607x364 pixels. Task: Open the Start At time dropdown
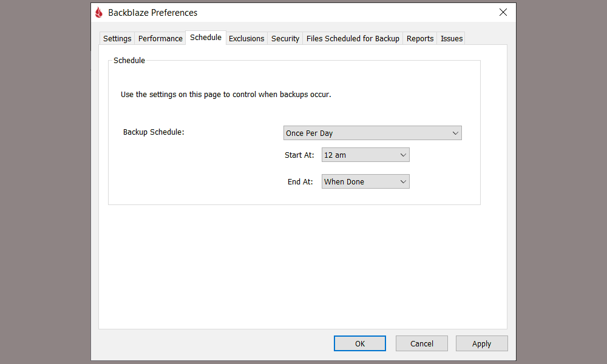pyautogui.click(x=365, y=155)
